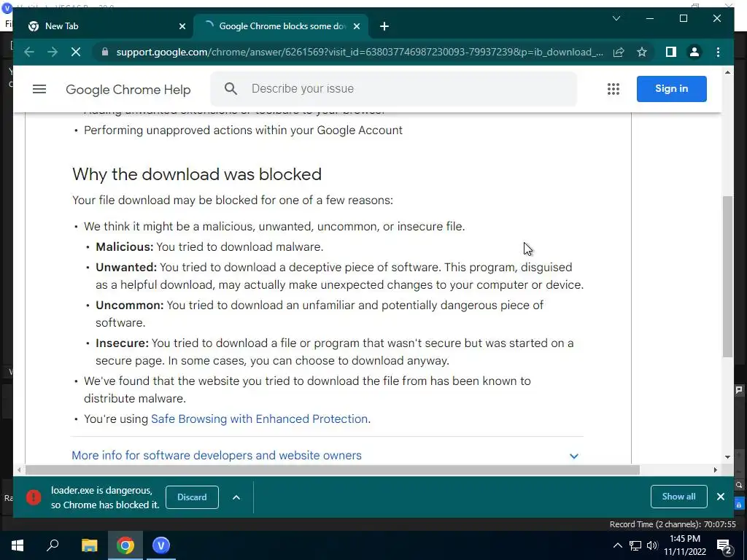Open Safe Browsing with Enhanced Protection link
The height and width of the screenshot is (560, 747).
click(x=259, y=419)
